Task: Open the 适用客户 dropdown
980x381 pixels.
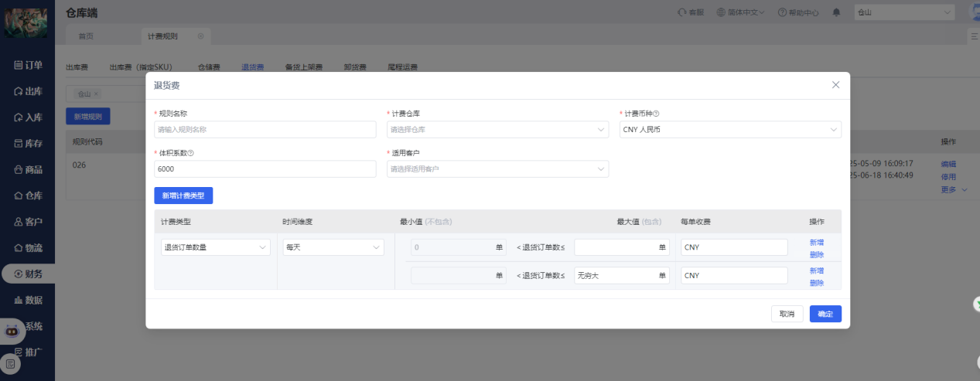Action: (x=497, y=168)
